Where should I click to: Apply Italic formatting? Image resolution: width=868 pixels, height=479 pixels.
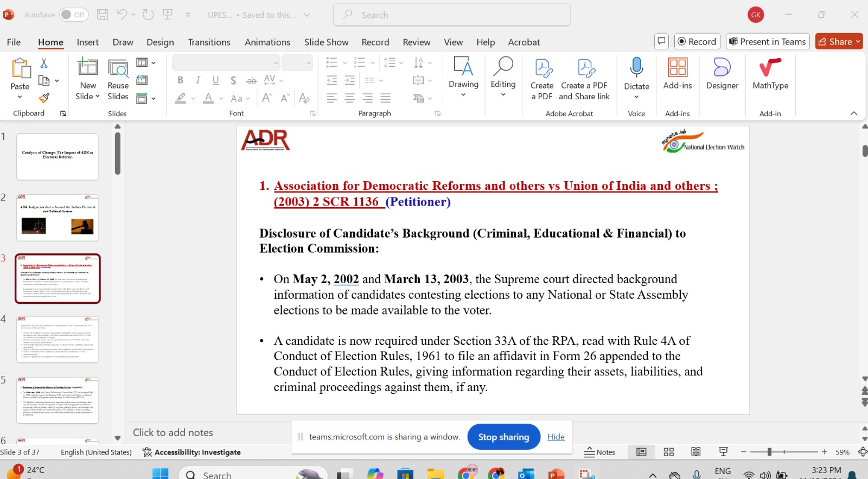(198, 80)
